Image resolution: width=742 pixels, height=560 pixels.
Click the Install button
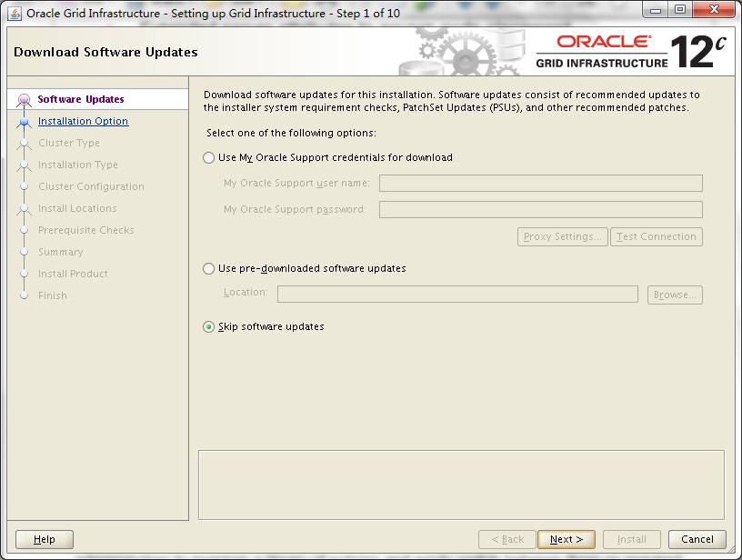click(632, 539)
